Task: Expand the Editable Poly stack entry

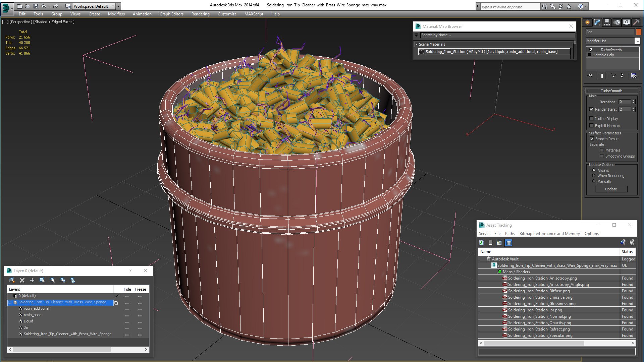Action: click(x=590, y=55)
